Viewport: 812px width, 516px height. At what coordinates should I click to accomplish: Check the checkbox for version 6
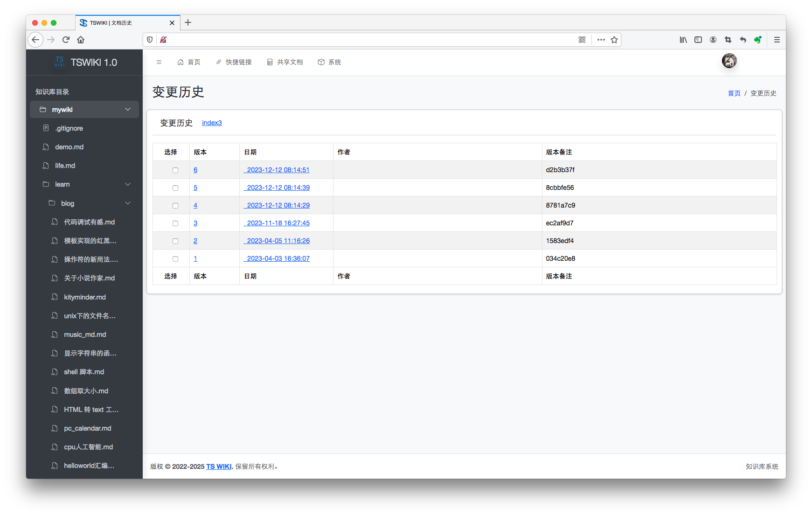(x=175, y=170)
